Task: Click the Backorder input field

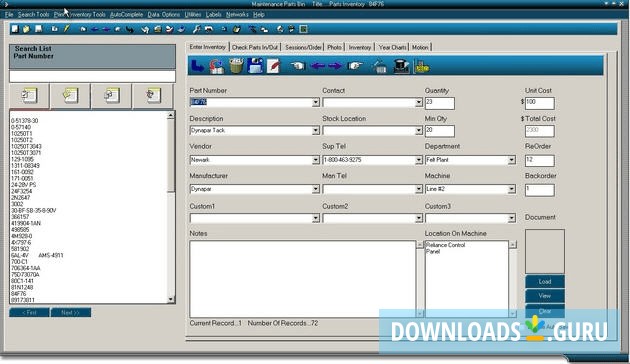Action: click(x=540, y=190)
